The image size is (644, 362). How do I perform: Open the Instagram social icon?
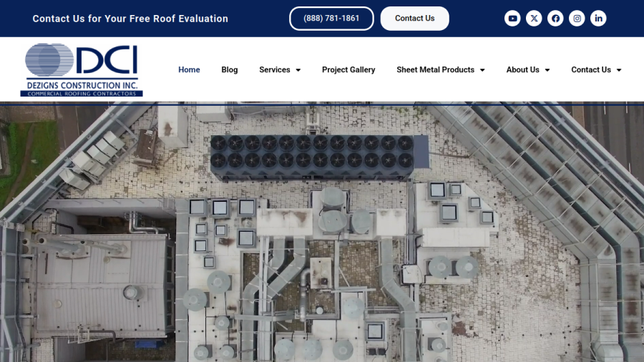pos(577,19)
